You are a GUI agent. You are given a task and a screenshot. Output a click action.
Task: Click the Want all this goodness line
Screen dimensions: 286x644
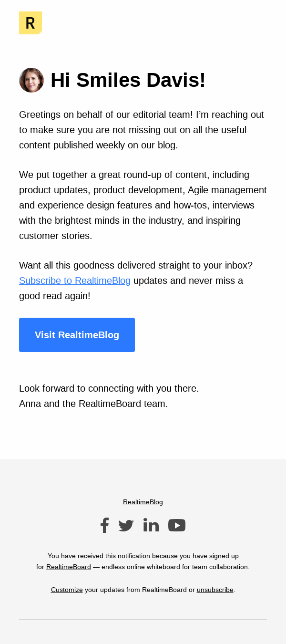coord(136,265)
